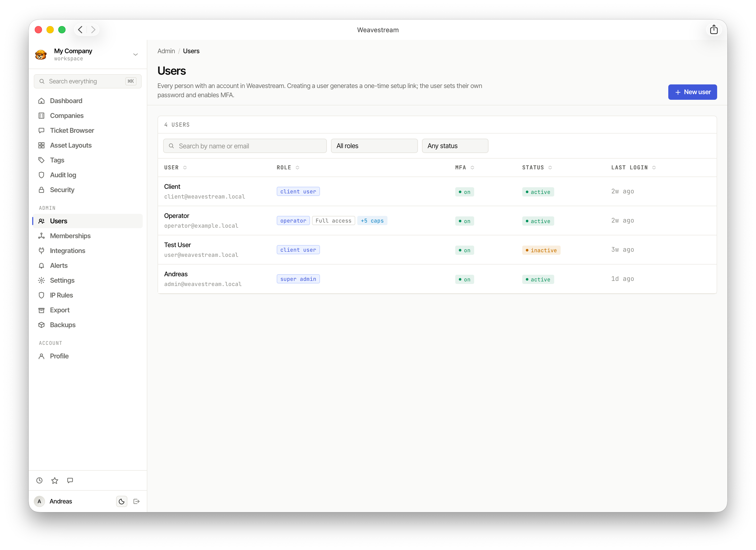This screenshot has width=756, height=550.
Task: Click the Dashboard home icon
Action: click(41, 101)
